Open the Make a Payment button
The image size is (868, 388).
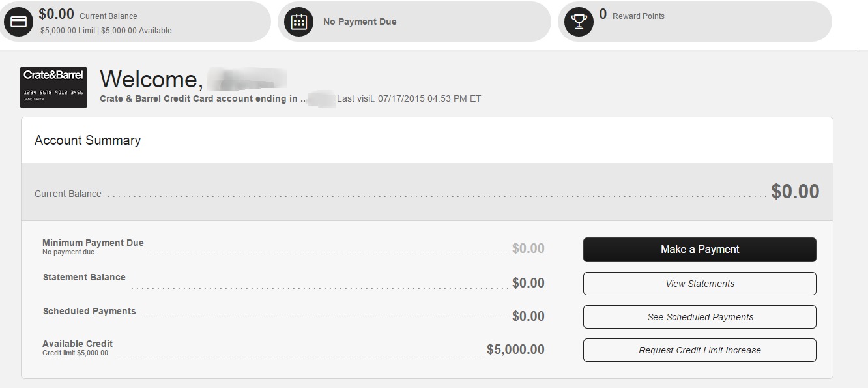pyautogui.click(x=699, y=250)
